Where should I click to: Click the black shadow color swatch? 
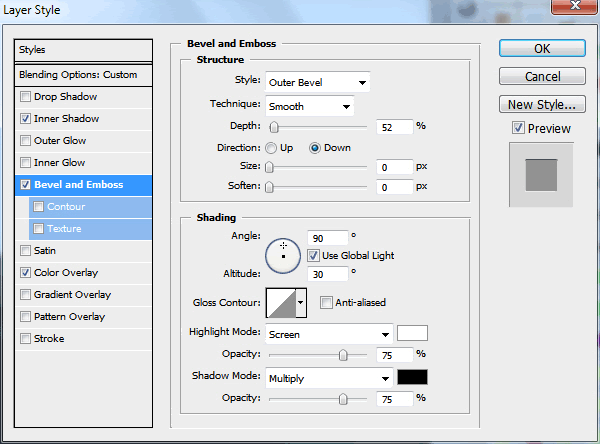[412, 378]
